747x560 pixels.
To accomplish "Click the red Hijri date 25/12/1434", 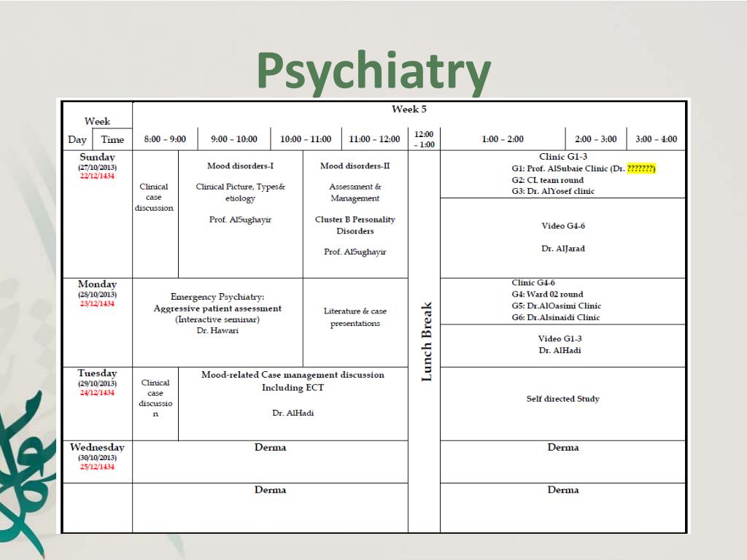I will click(97, 467).
